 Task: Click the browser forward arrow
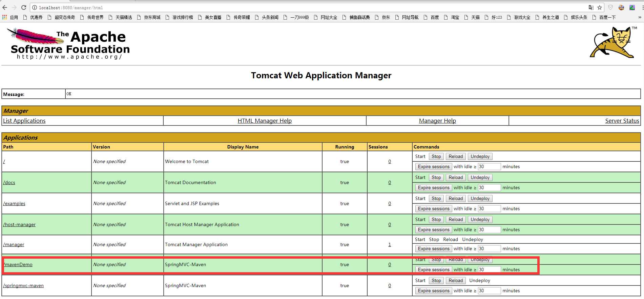point(14,7)
